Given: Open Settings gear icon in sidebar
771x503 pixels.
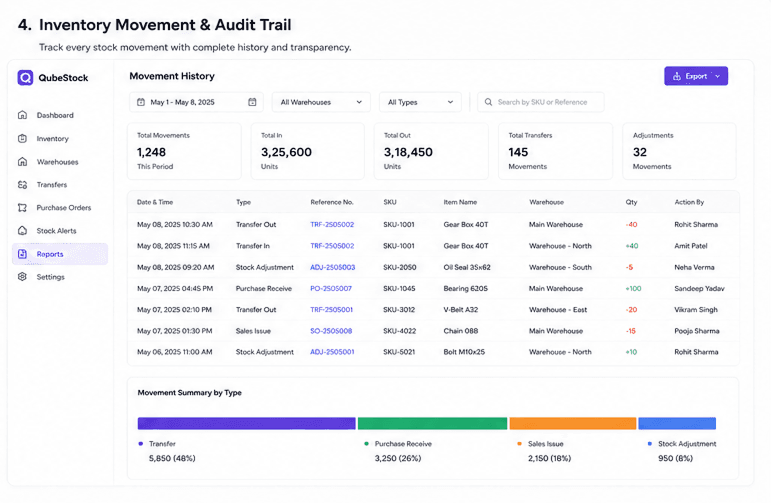Looking at the screenshot, I should pyautogui.click(x=22, y=277).
